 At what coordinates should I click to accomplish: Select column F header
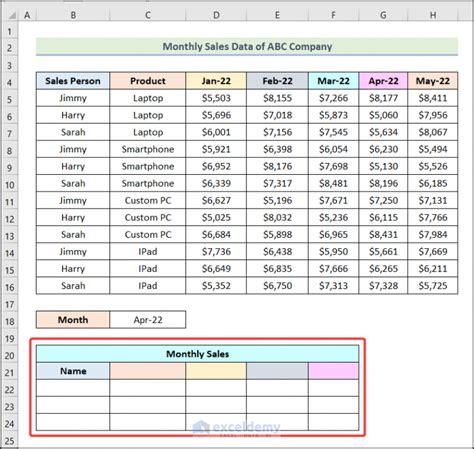click(333, 15)
